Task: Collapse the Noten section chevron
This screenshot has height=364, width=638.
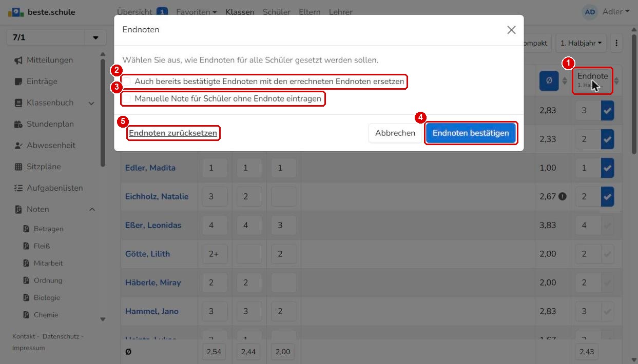Action: coord(92,209)
